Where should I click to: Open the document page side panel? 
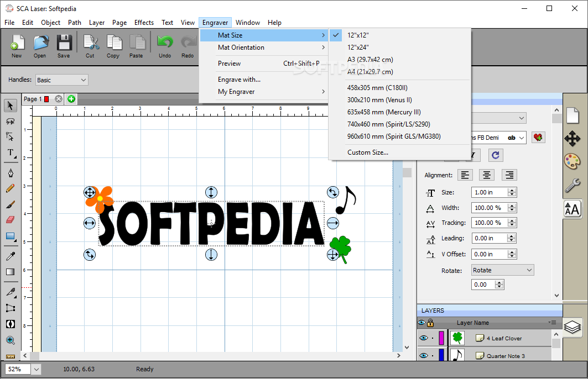click(x=573, y=115)
